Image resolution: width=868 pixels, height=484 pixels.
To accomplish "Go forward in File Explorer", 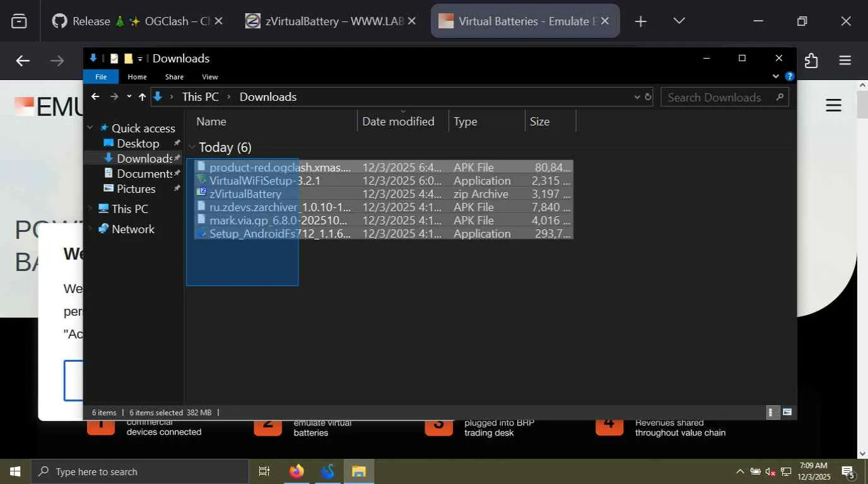I will coord(114,97).
